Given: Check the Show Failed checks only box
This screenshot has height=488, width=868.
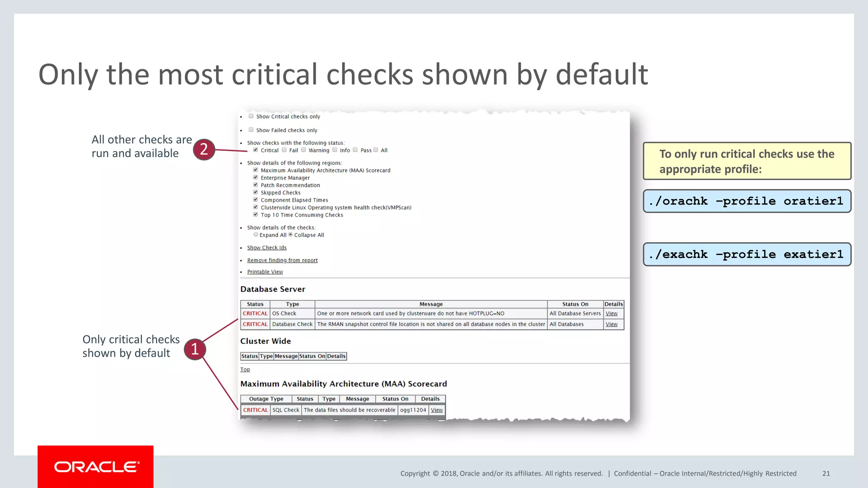Looking at the screenshot, I should click(251, 130).
